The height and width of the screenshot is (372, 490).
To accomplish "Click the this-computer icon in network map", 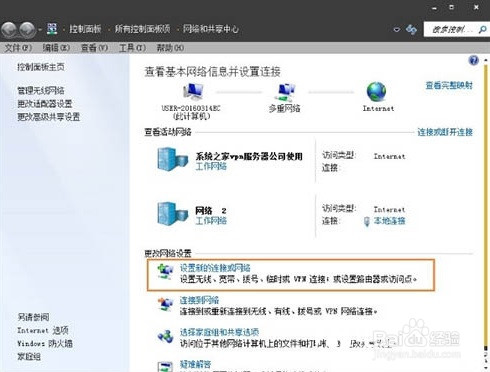I will 193,91.
